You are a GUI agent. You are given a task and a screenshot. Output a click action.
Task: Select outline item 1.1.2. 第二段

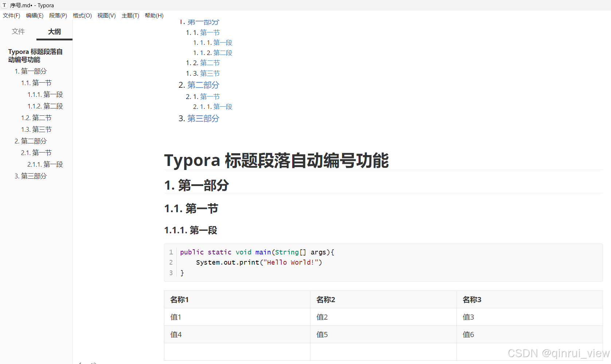pyautogui.click(x=45, y=106)
